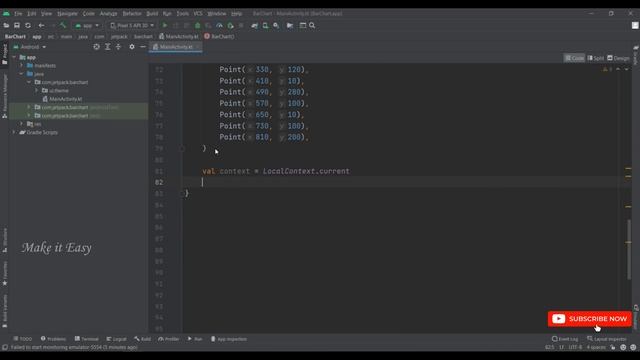Open the Profiler tool window
The image size is (640, 360).
tap(169, 339)
